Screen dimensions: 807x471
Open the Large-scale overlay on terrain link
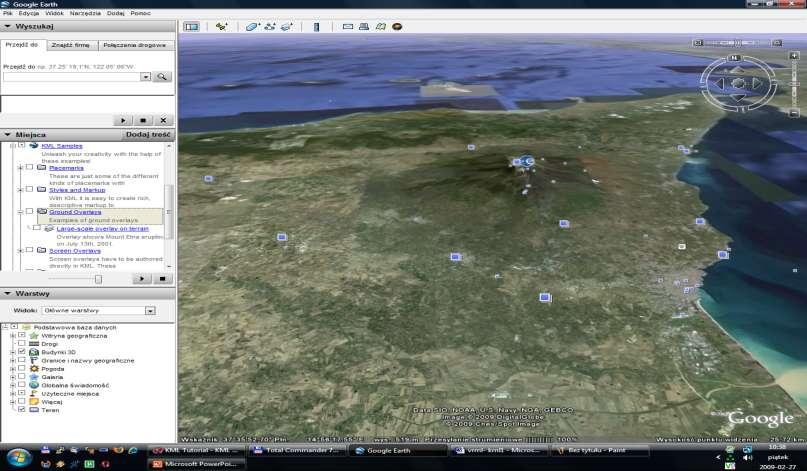click(x=102, y=228)
